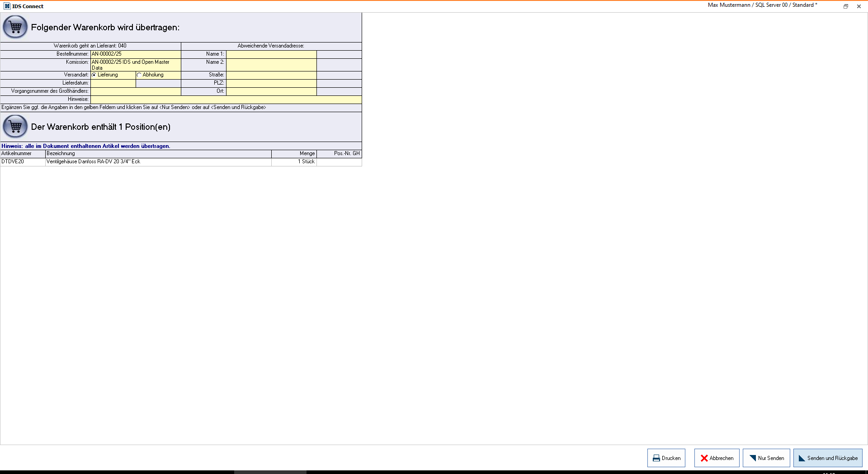Click the Hinweise input field
This screenshot has width=868, height=474.
226,100
